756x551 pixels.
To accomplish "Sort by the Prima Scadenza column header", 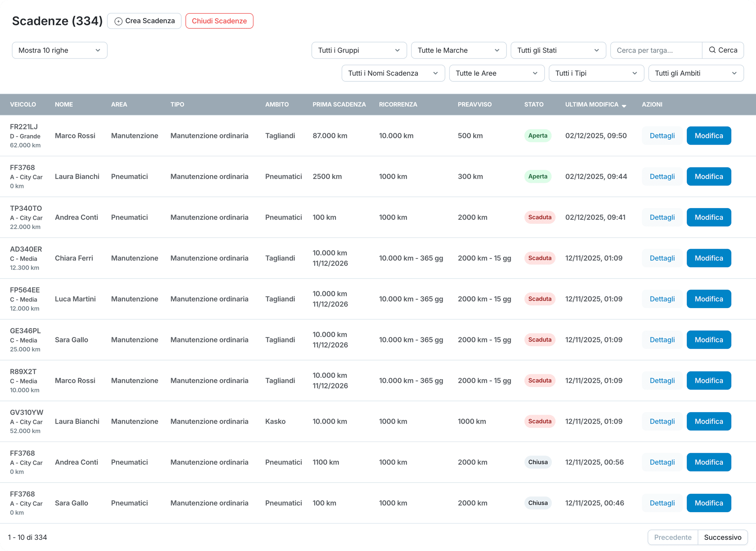I will 339,104.
